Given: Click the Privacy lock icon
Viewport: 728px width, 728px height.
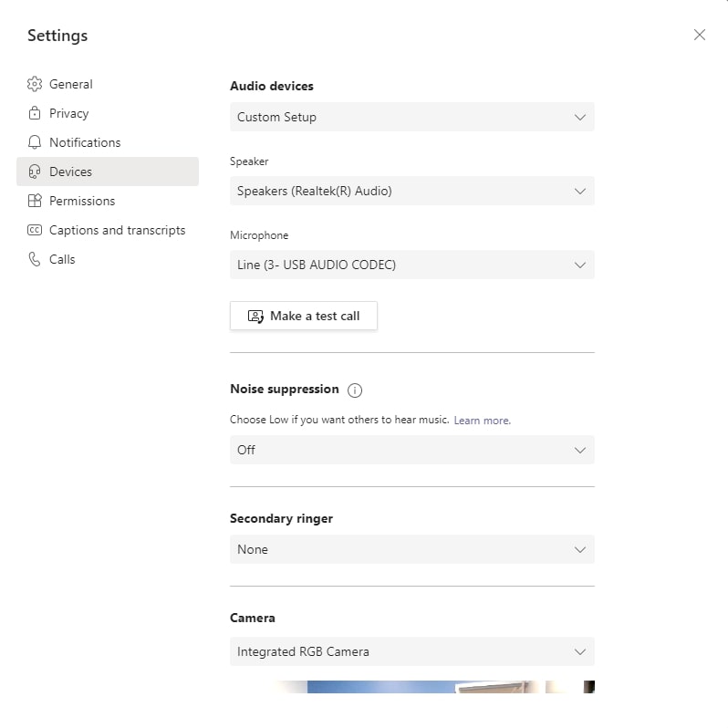Looking at the screenshot, I should 35,113.
